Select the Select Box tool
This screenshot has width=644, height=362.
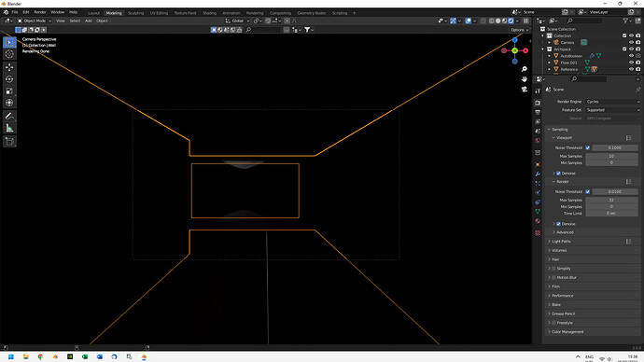pos(9,42)
